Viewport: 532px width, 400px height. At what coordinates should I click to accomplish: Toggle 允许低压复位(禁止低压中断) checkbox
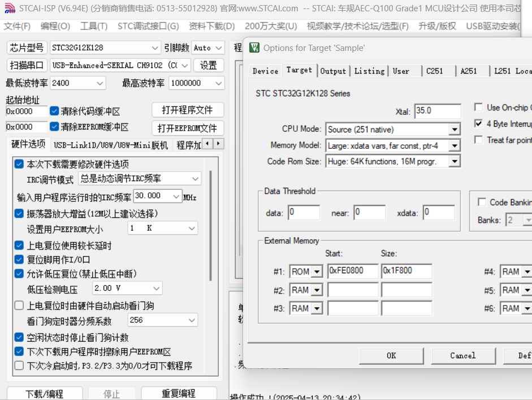(19, 274)
